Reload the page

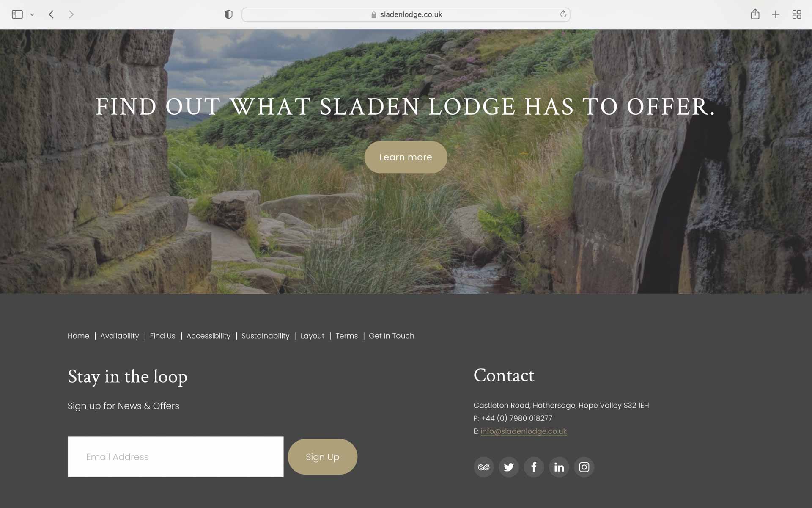point(563,14)
